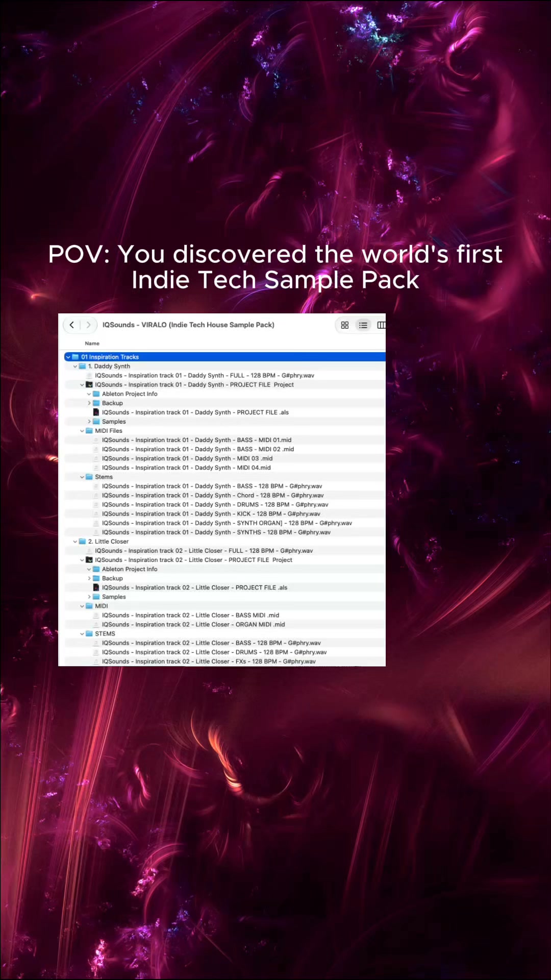
Task: Click the 1. Daddy Synth folder icon
Action: coord(82,366)
